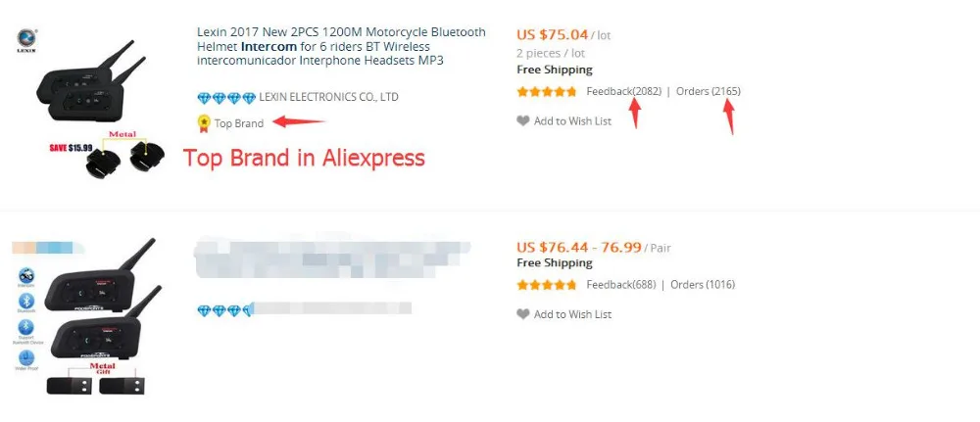View Orders (2165) for the Lexin intercom

click(x=708, y=92)
